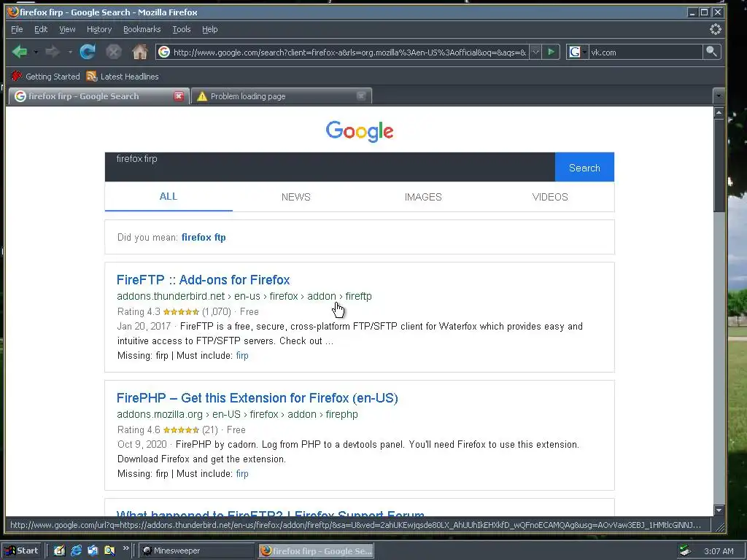Open the History menu
The width and height of the screenshot is (747, 560).
click(99, 29)
